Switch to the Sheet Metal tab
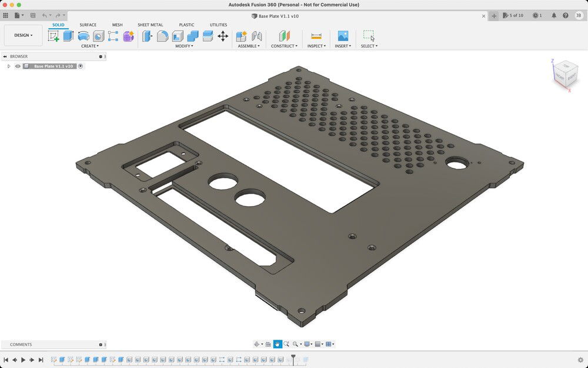This screenshot has height=368, width=588. coord(151,25)
